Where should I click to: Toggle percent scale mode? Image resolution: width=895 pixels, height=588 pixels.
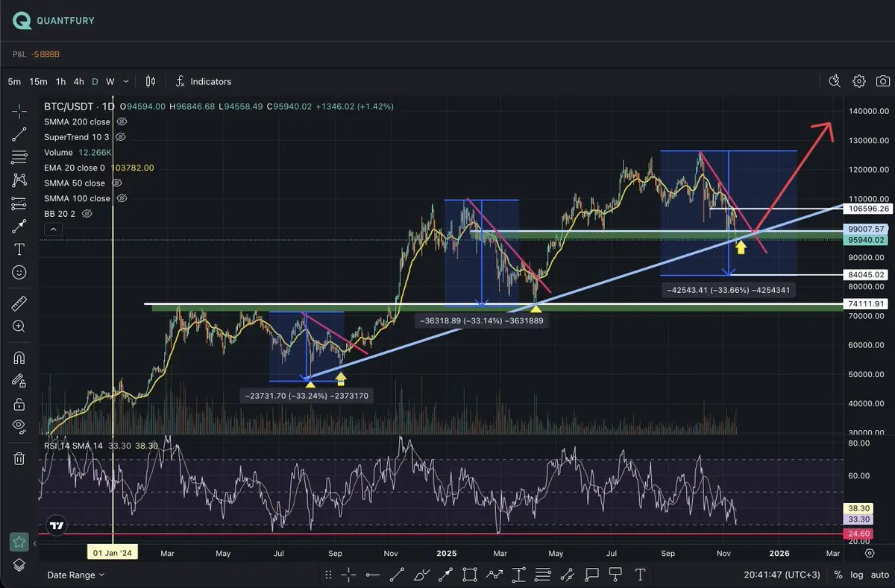point(838,575)
